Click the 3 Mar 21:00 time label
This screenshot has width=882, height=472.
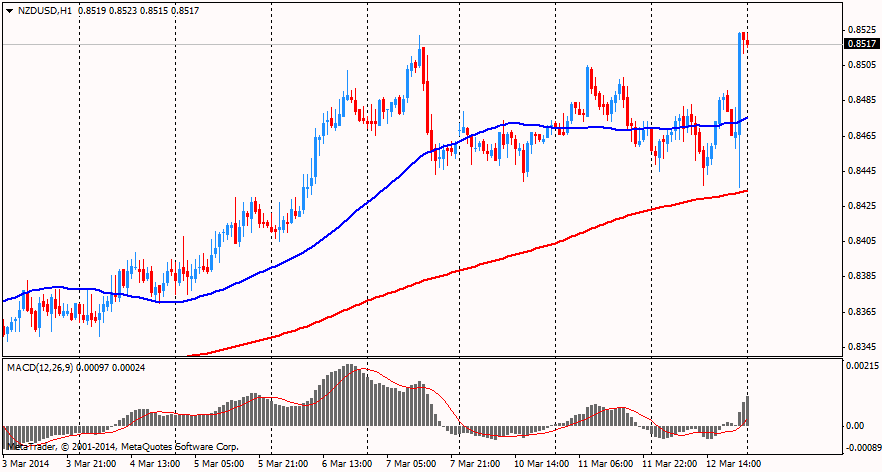pyautogui.click(x=91, y=464)
